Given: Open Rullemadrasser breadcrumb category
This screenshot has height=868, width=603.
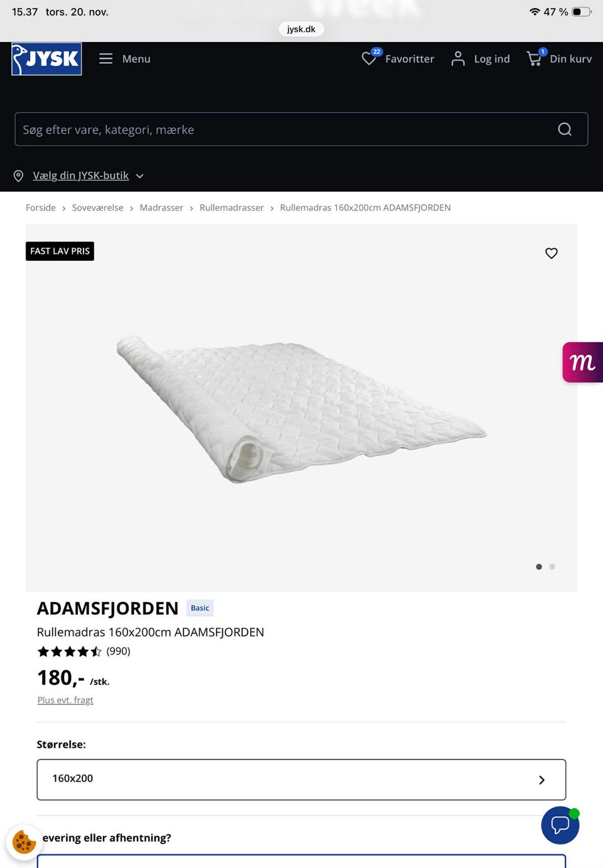Looking at the screenshot, I should (x=231, y=208).
